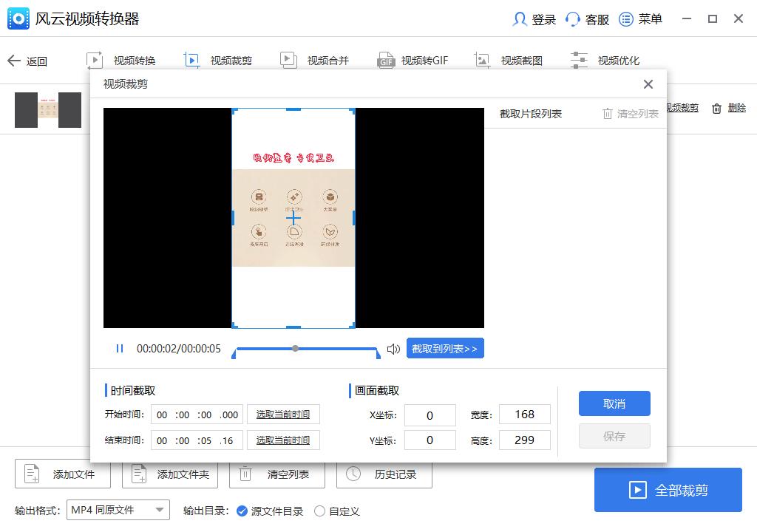Viewport: 757px width, 532px height.
Task: Start cropping with 全部裁剪 button
Action: click(x=668, y=489)
